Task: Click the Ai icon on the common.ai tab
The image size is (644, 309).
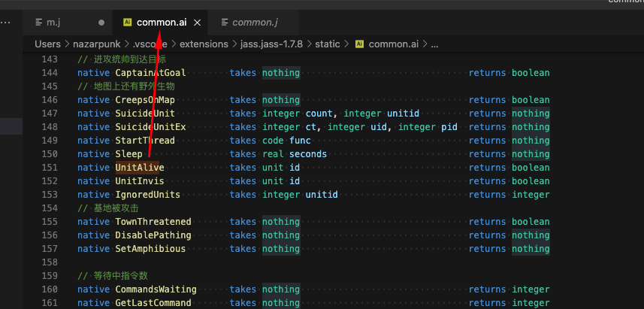Action: coord(127,23)
